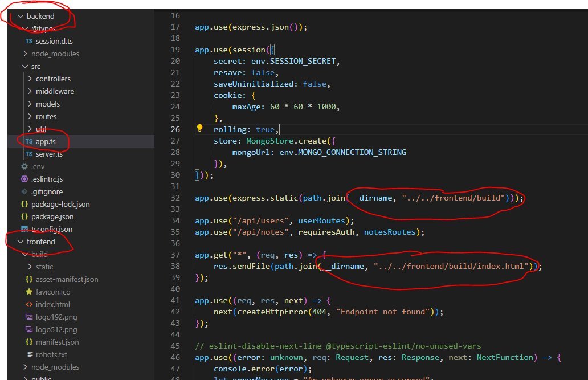Click line number 32 in the gutter
The image size is (588, 380).
[x=175, y=198]
